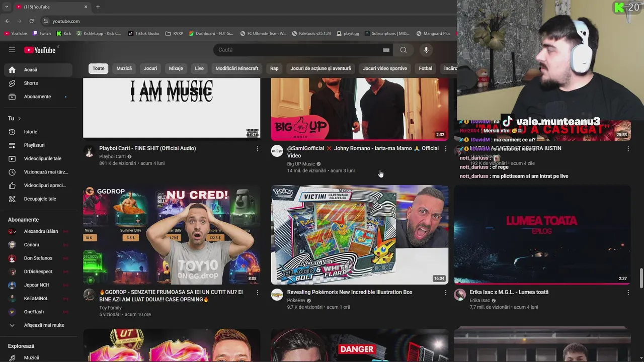Open the Big UP Music channel avatar
The width and height of the screenshot is (644, 362).
(x=277, y=151)
